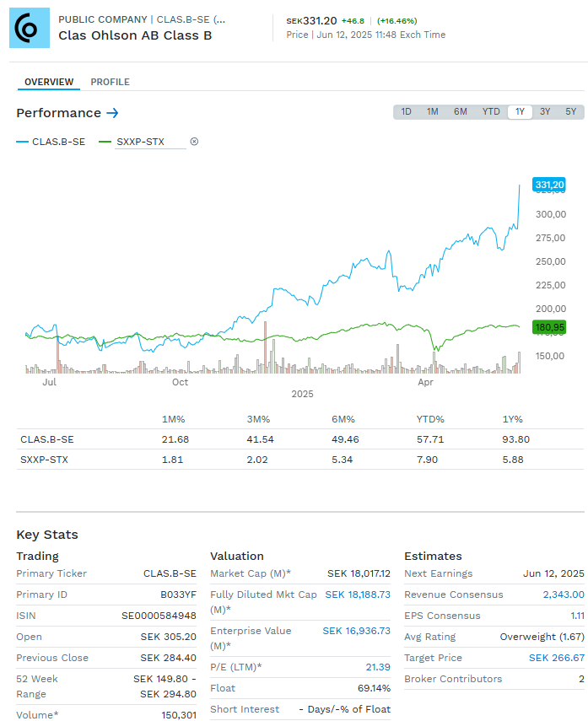
Task: Click the SXXP-STX 6M% value 5.34
Action: (343, 460)
